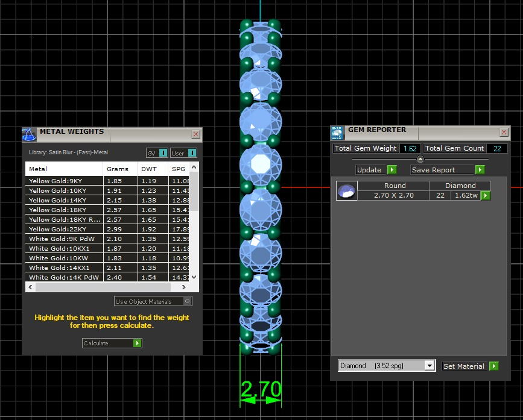The image size is (523, 420).
Task: Click the horizontal scrollbar left arrow
Action: pyautogui.click(x=30, y=287)
